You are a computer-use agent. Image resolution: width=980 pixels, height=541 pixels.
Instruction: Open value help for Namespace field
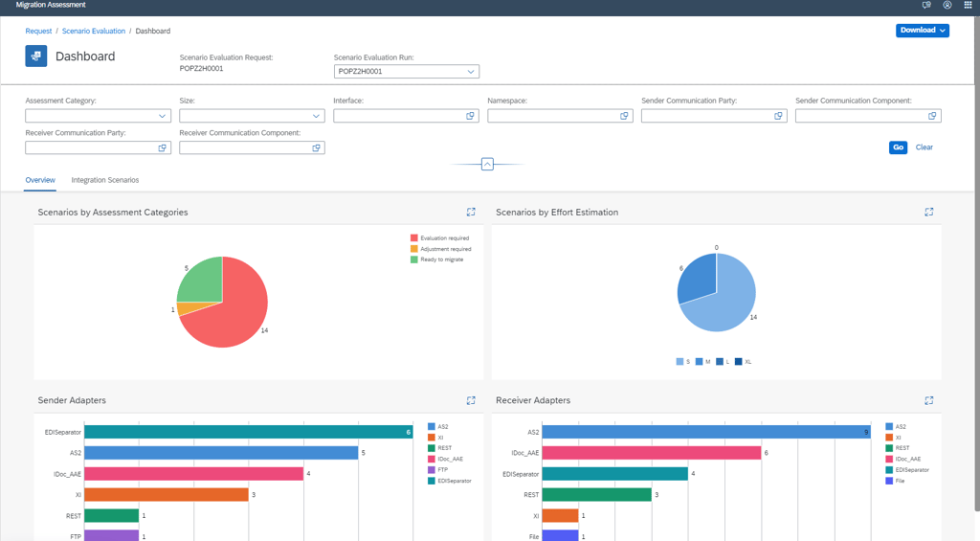point(624,116)
